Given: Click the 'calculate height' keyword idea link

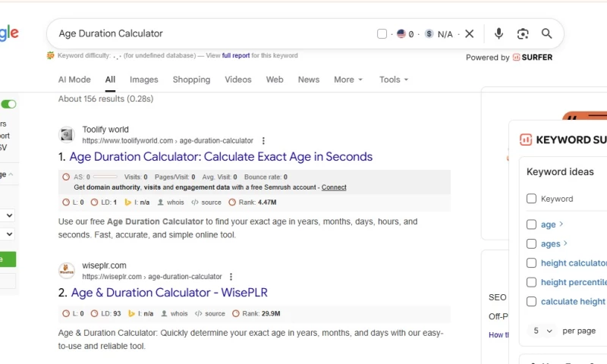Looking at the screenshot, I should pos(574,302).
